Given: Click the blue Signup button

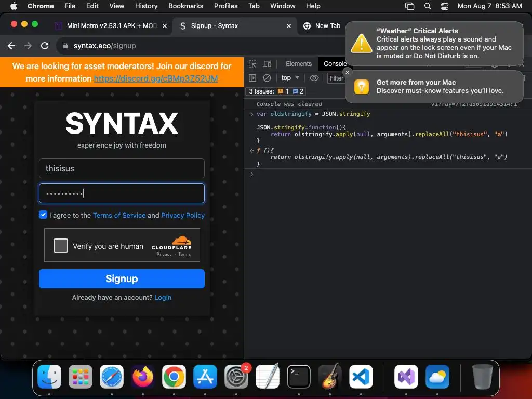Looking at the screenshot, I should coord(122,278).
